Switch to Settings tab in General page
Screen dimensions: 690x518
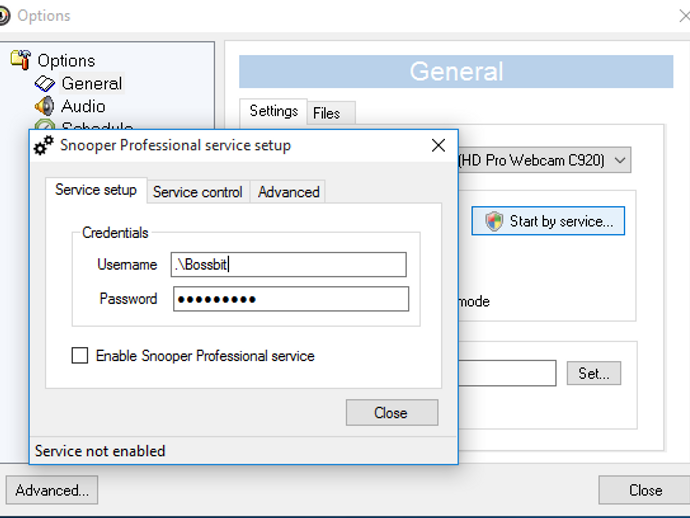274,111
